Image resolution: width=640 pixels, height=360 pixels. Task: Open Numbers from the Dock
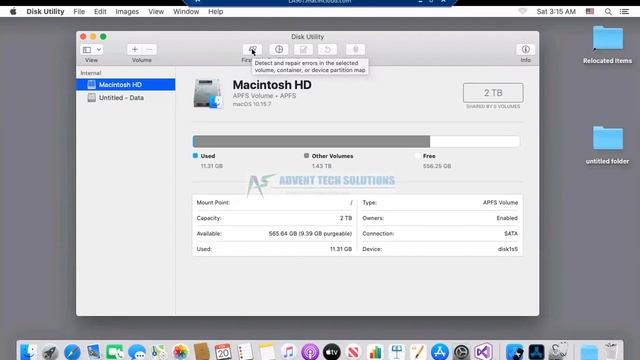click(375, 352)
